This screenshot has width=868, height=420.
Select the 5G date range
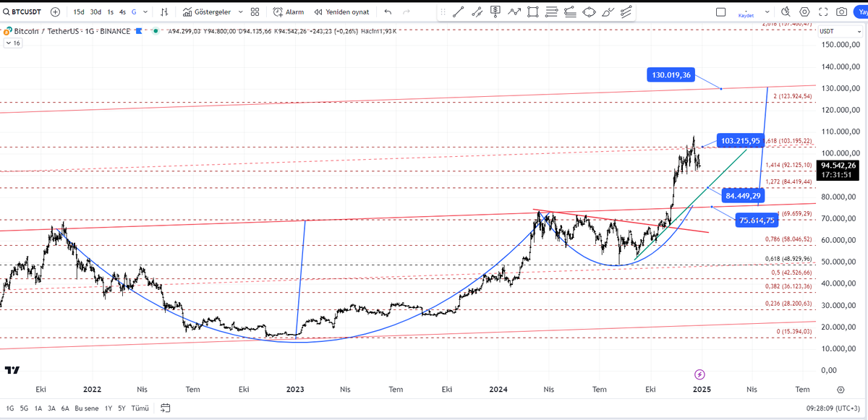[x=25, y=408]
